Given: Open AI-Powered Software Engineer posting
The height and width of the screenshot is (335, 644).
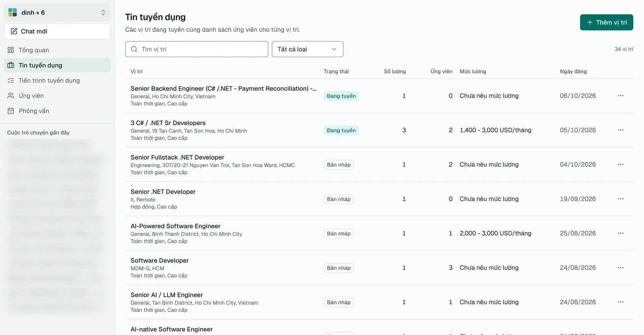Looking at the screenshot, I should (x=175, y=226).
